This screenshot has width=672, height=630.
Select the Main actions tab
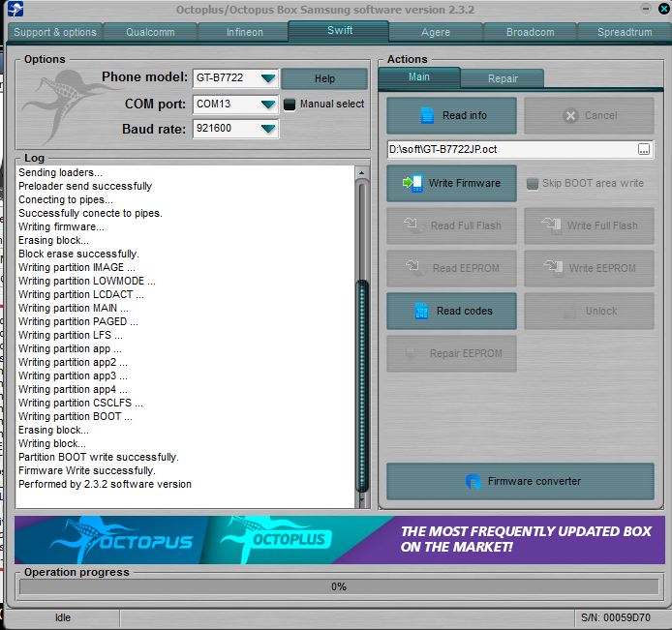(418, 77)
